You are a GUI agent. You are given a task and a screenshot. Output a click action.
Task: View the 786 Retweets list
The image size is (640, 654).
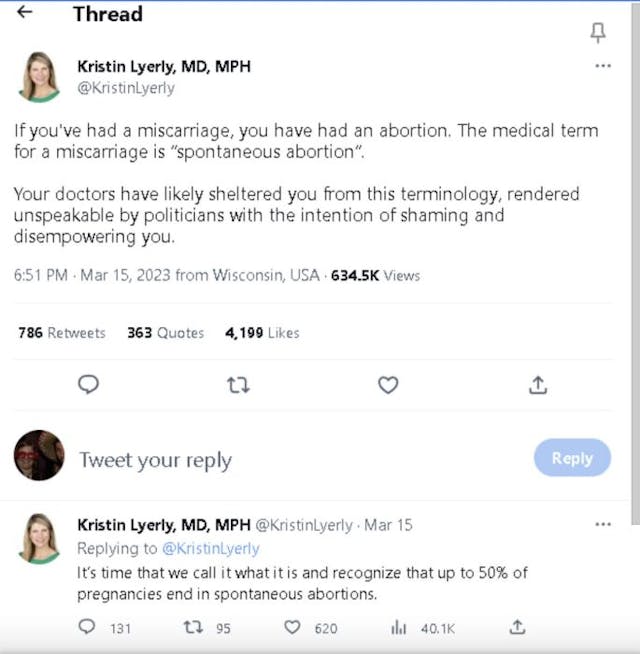[x=62, y=333]
